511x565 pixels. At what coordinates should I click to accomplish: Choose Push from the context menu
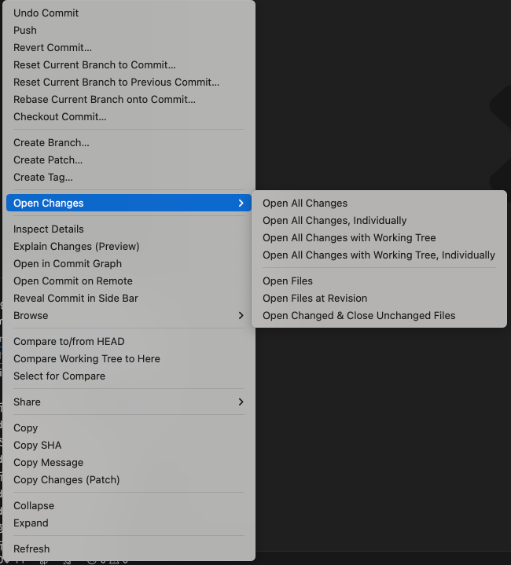coord(25,30)
